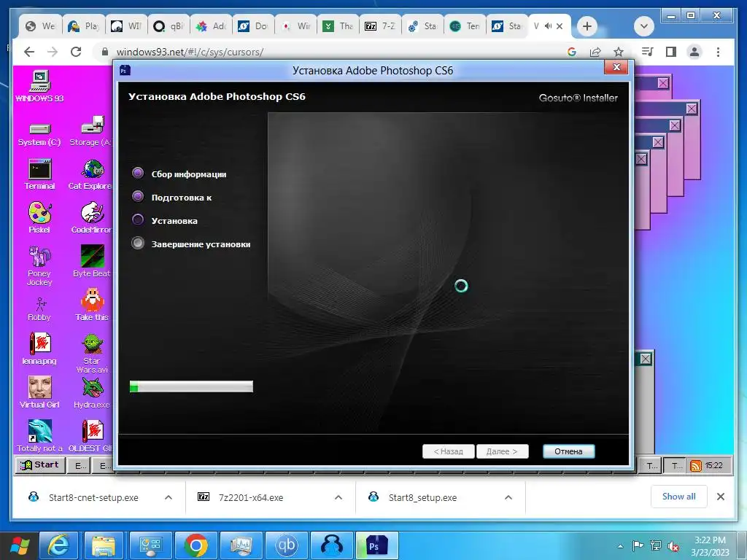Click the muted volume tray icon
The image size is (747, 560).
pos(673,546)
